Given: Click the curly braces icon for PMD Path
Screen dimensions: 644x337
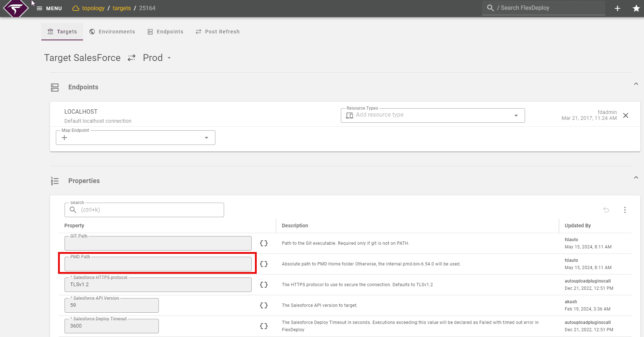Looking at the screenshot, I should (x=264, y=264).
